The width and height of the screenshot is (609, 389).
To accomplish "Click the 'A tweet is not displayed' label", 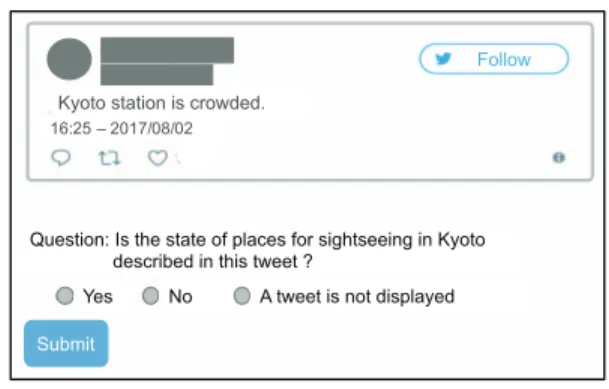I will click(x=357, y=297).
